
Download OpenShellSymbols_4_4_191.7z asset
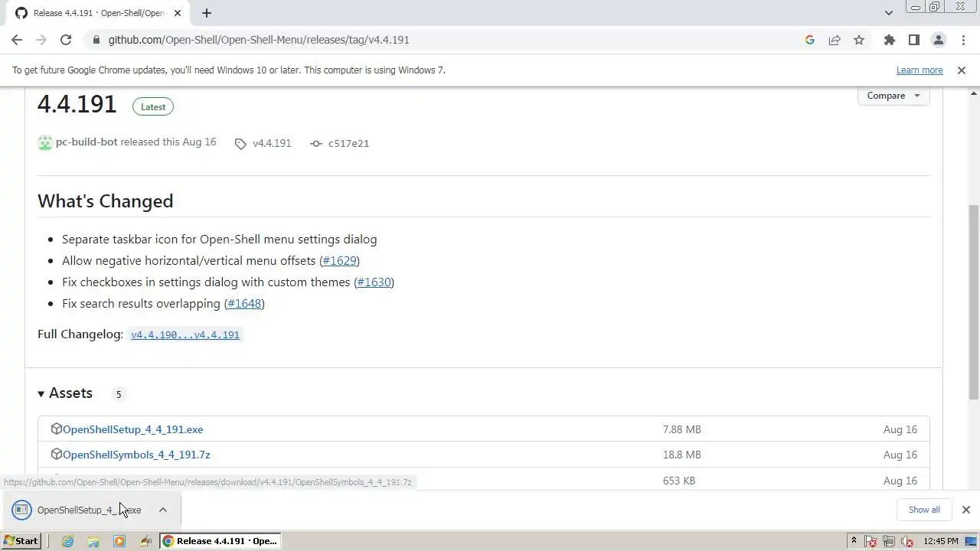click(136, 455)
